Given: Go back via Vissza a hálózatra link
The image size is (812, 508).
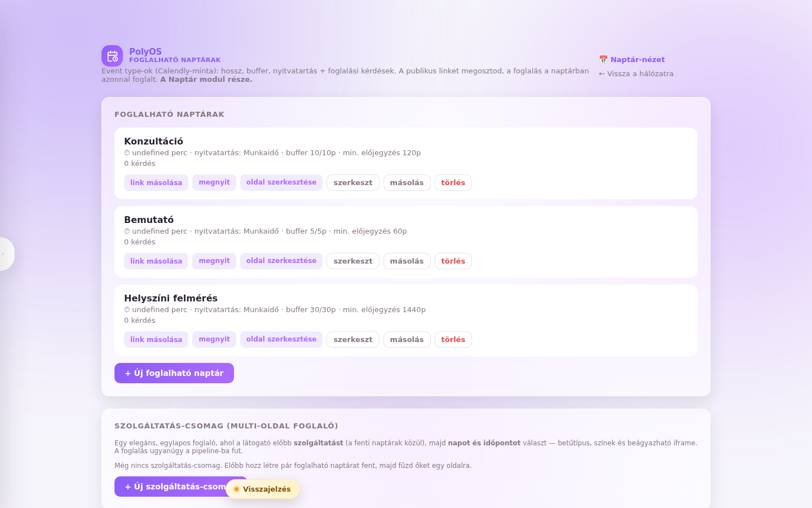Looking at the screenshot, I should (636, 73).
